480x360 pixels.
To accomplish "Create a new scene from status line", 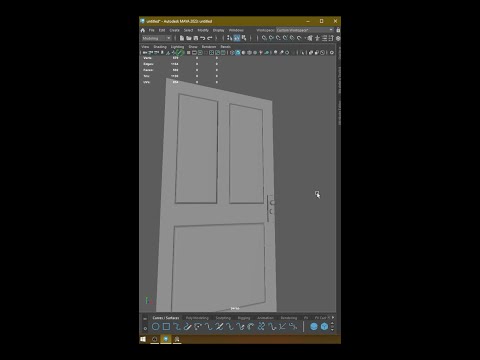I will (182, 38).
